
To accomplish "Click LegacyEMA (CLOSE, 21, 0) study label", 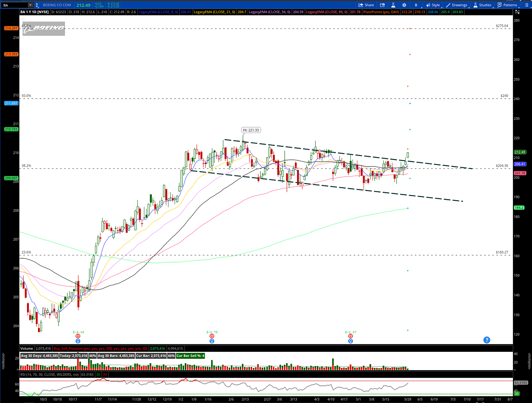I will coord(215,12).
